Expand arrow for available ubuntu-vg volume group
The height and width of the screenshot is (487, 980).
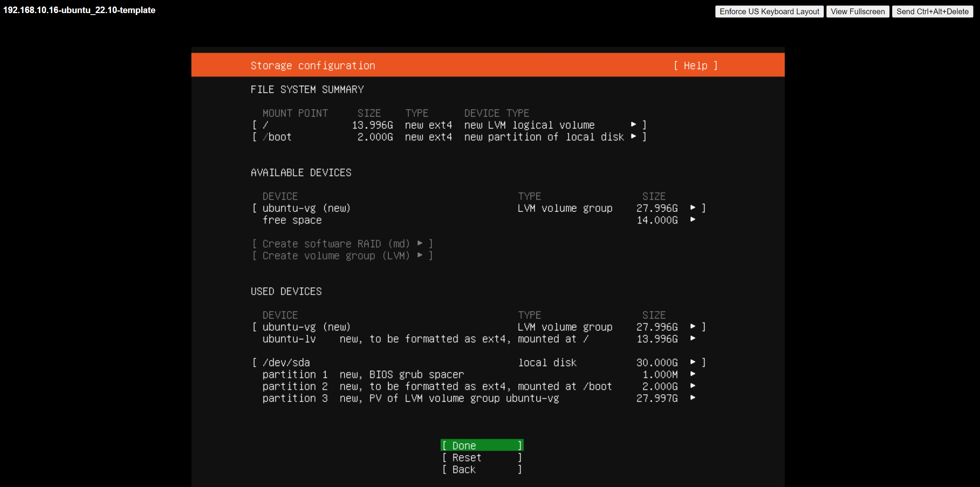[x=693, y=207]
